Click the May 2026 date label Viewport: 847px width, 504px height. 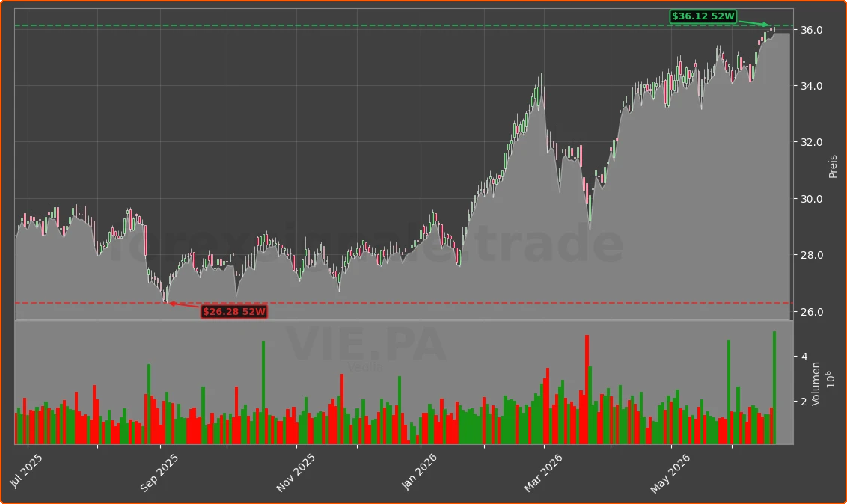pos(670,474)
